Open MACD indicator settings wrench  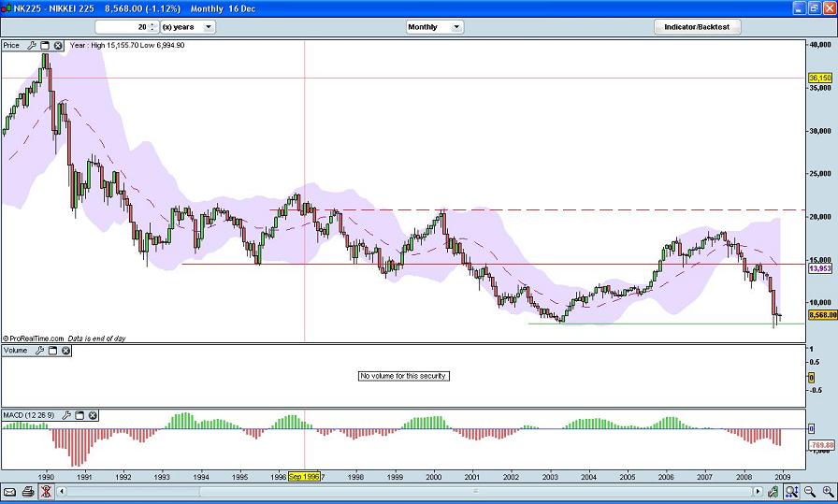tap(66, 415)
